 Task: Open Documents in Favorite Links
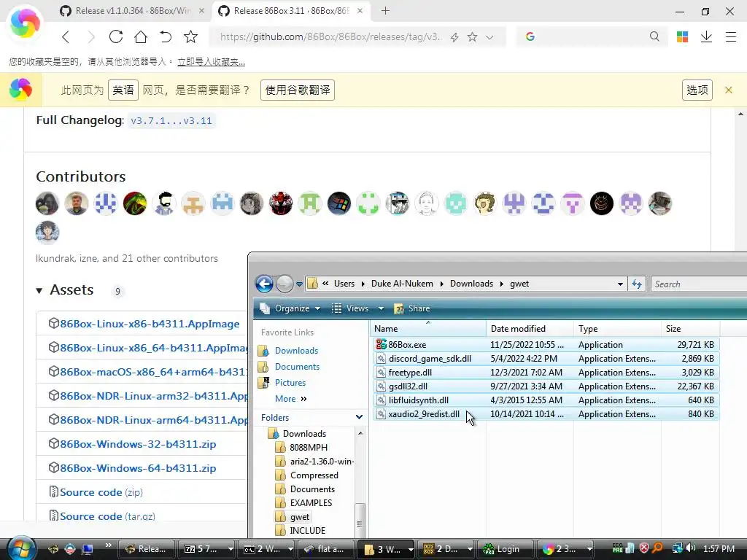pyautogui.click(x=297, y=367)
